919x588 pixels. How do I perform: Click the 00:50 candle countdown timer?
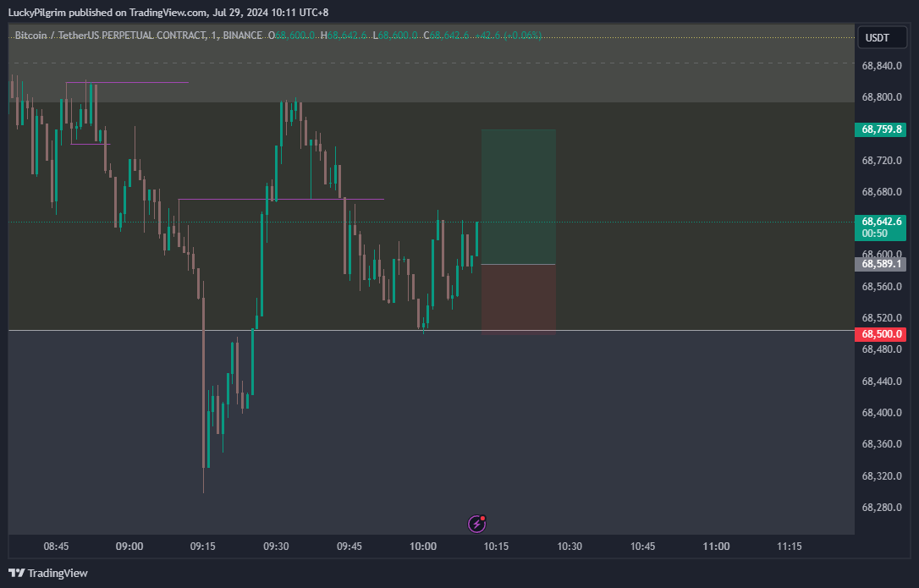874,234
